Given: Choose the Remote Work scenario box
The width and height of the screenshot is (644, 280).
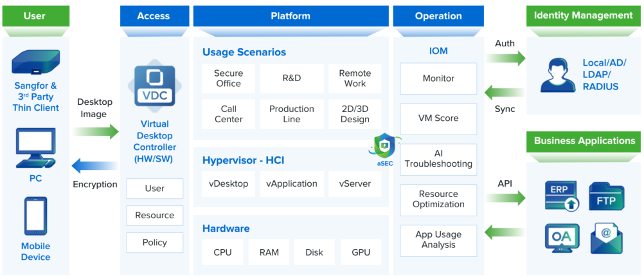Looking at the screenshot, I should (x=355, y=79).
